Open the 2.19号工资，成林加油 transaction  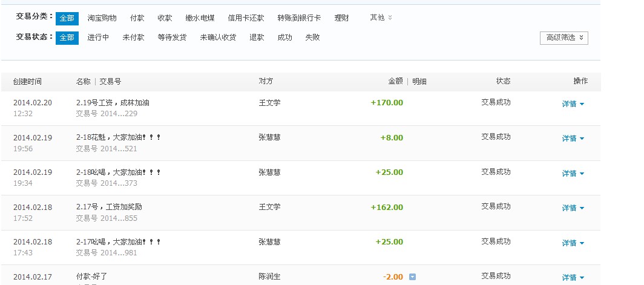coord(113,103)
